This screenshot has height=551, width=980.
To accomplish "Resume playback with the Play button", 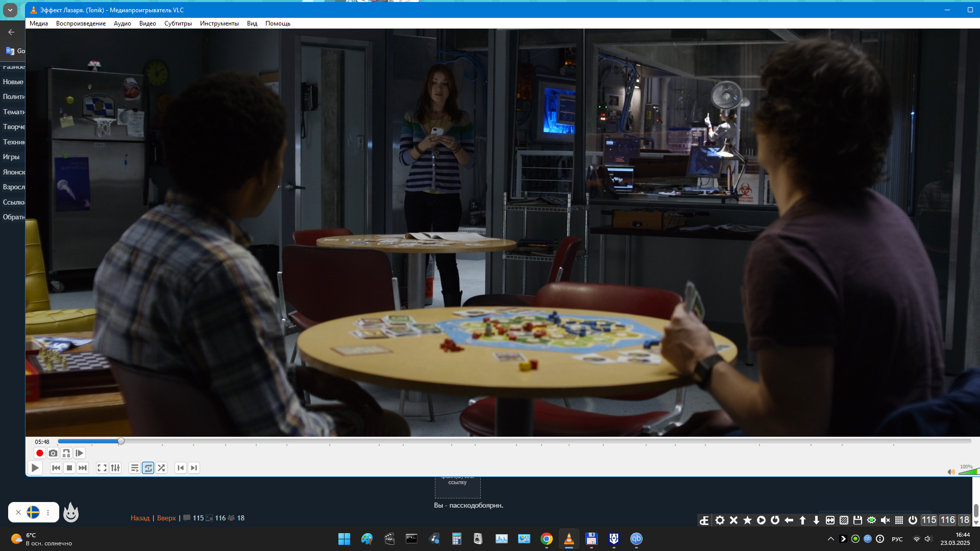I will [35, 468].
